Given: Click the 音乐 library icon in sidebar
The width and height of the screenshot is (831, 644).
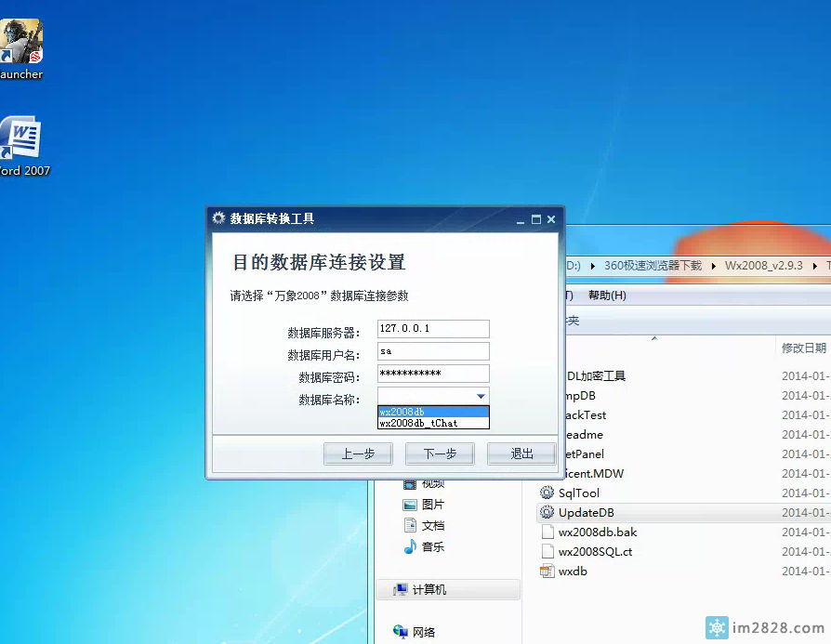Looking at the screenshot, I should point(410,547).
